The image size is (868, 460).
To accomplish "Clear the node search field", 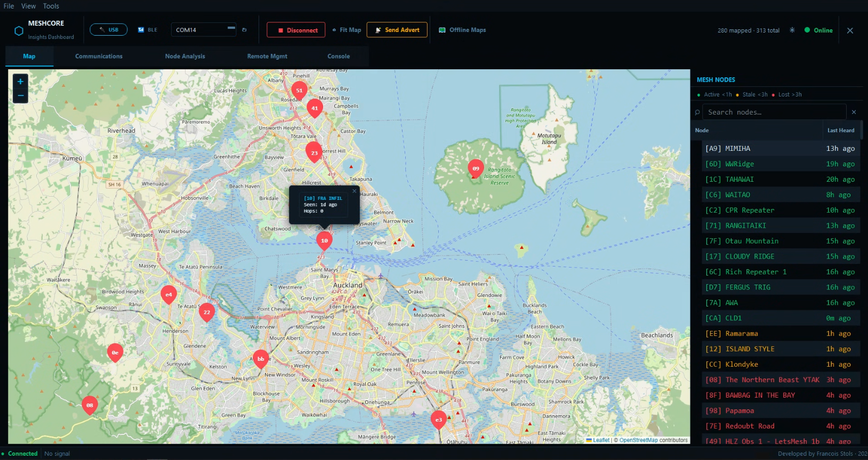I will 854,112.
